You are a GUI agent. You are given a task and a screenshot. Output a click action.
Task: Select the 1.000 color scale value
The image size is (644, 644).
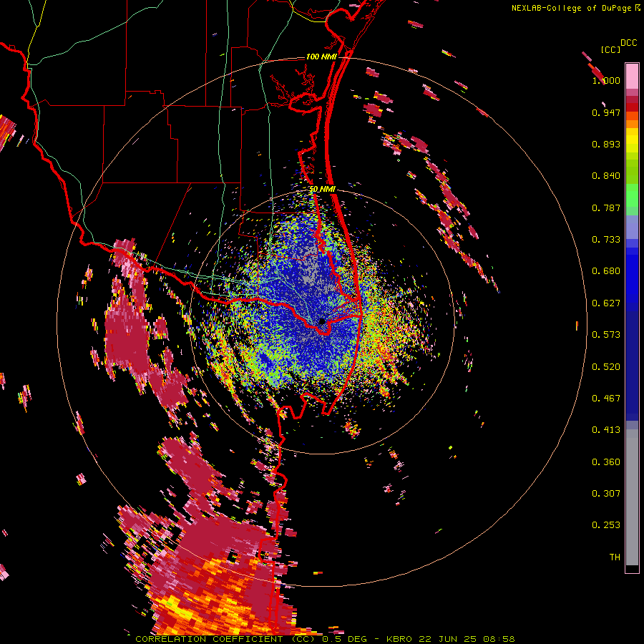click(606, 80)
